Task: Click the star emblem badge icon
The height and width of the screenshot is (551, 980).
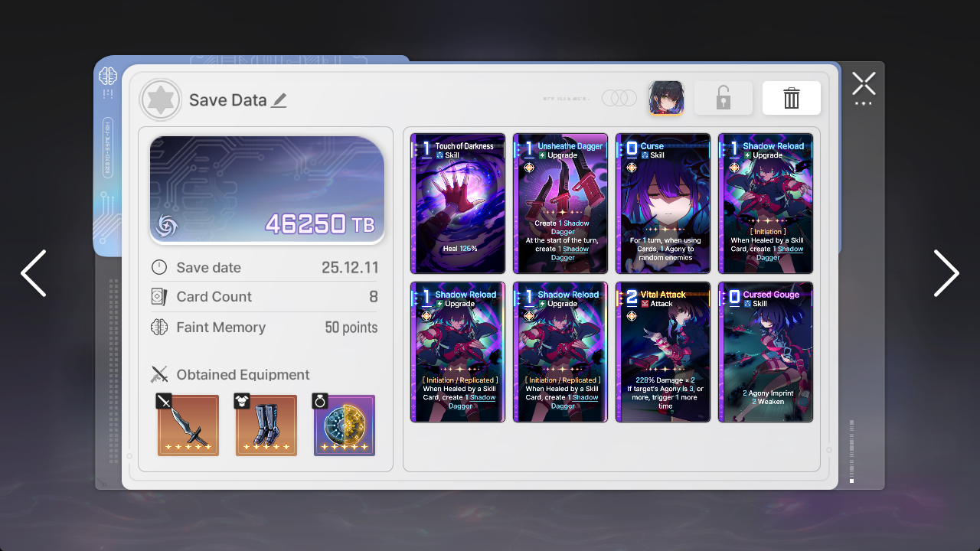Action: pyautogui.click(x=161, y=99)
